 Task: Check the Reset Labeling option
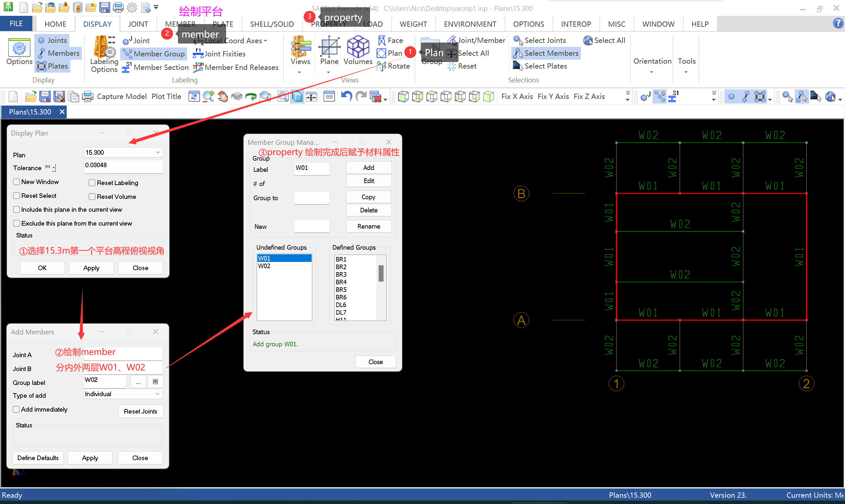click(x=92, y=183)
